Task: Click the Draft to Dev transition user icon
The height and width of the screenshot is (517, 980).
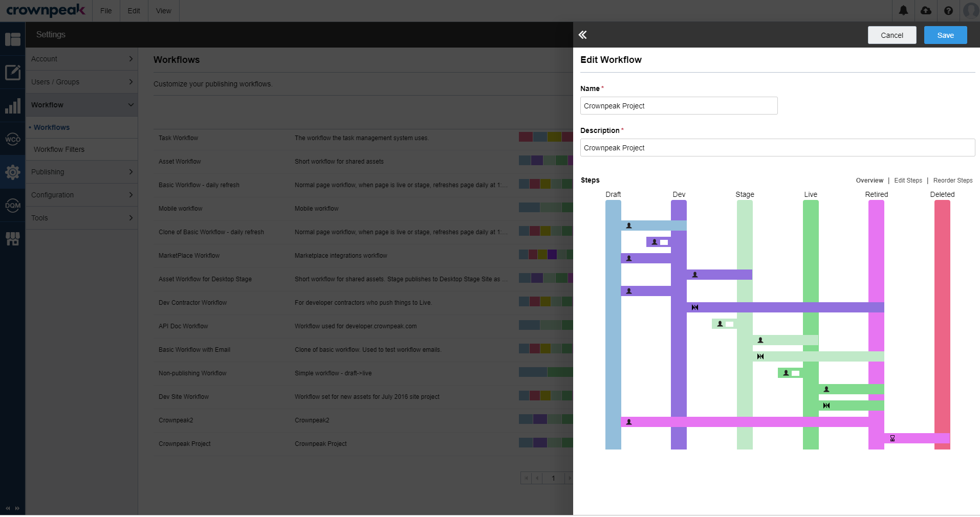Action: point(629,226)
